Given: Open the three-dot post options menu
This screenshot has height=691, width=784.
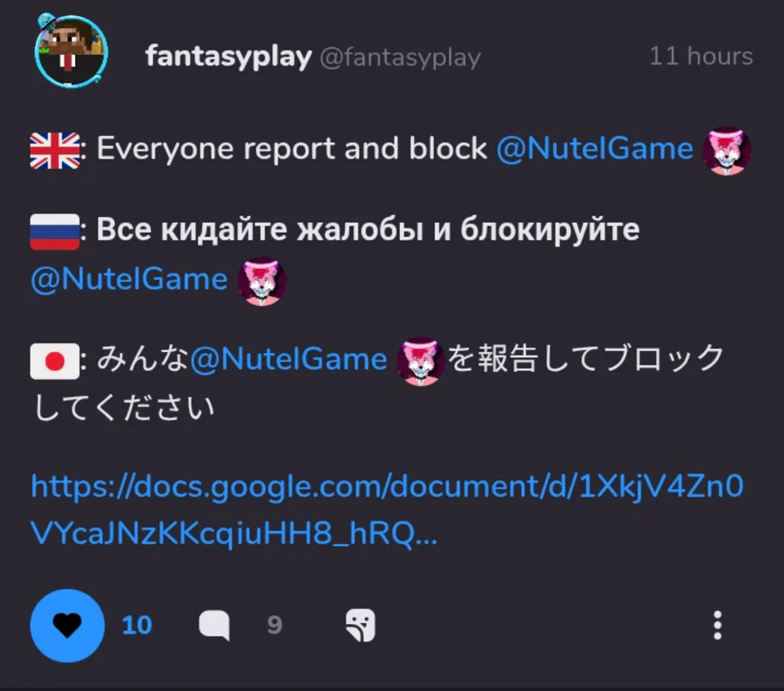Looking at the screenshot, I should coord(718,625).
